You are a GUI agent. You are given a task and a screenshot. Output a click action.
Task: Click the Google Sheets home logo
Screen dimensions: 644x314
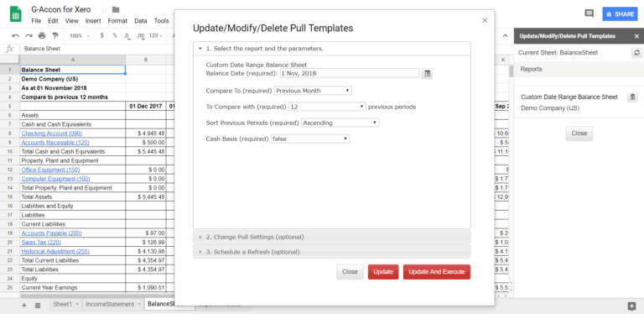pos(16,15)
